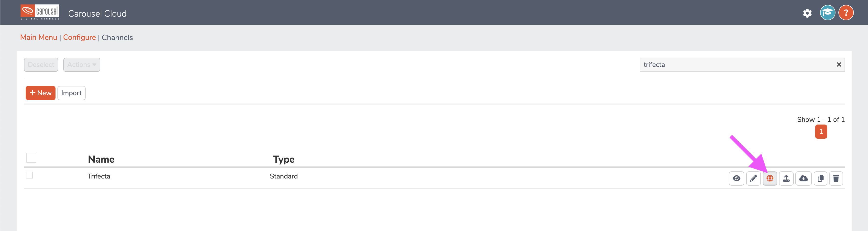
Task: Click the upload arrow icon for Trifecta
Action: pos(786,178)
